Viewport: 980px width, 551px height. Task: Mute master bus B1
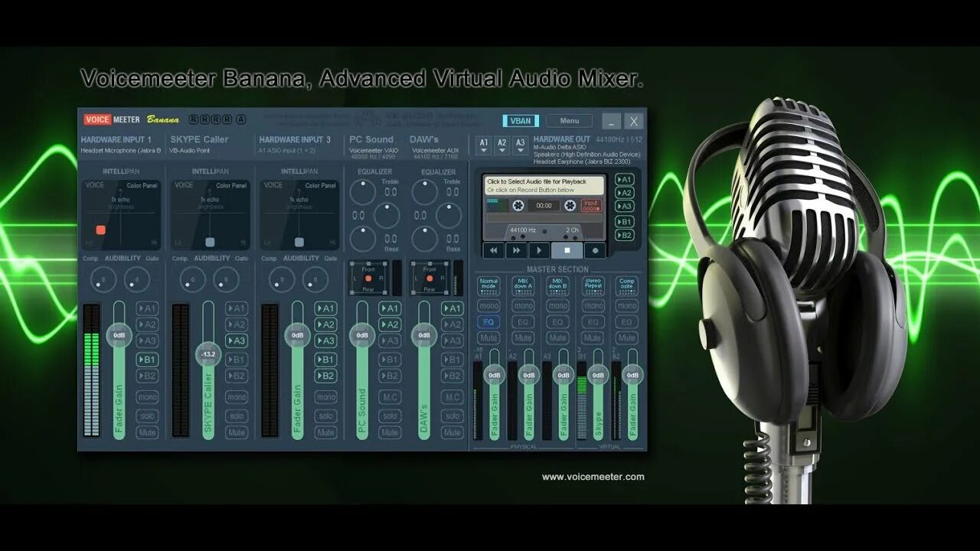[x=593, y=337]
